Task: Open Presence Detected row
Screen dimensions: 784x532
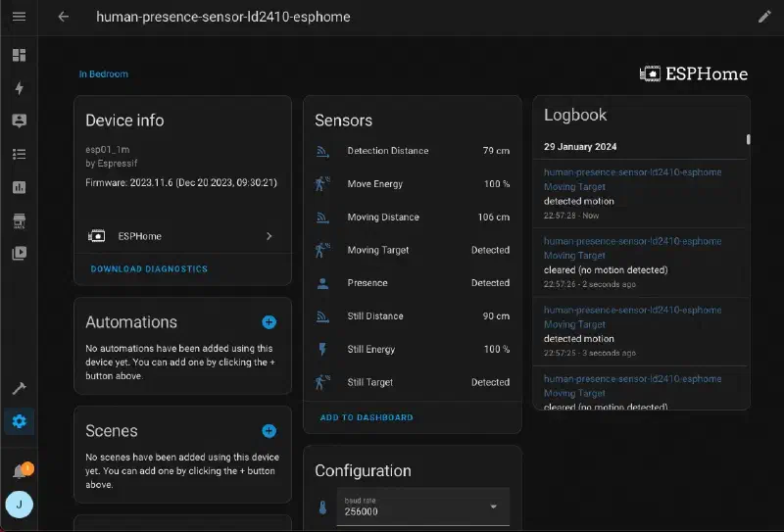Action: (x=413, y=283)
